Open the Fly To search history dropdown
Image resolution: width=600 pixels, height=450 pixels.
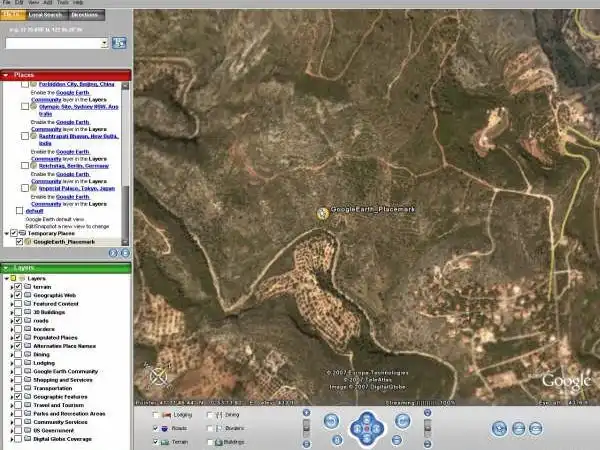pyautogui.click(x=104, y=43)
